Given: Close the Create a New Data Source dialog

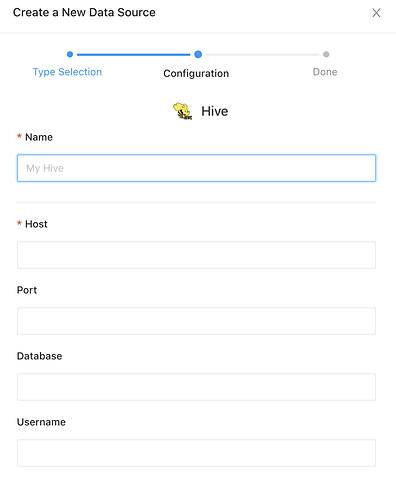Looking at the screenshot, I should coord(376,13).
